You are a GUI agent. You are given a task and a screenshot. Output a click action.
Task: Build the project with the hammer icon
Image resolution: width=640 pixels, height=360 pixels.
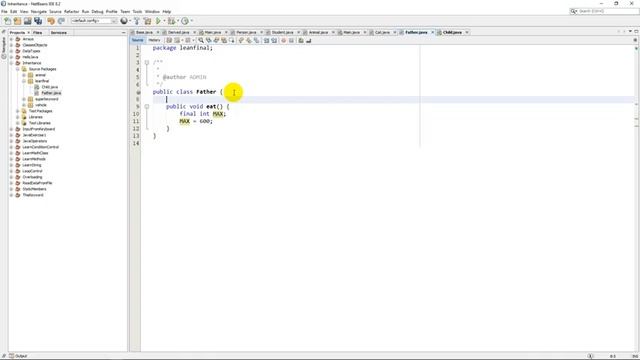point(137,21)
